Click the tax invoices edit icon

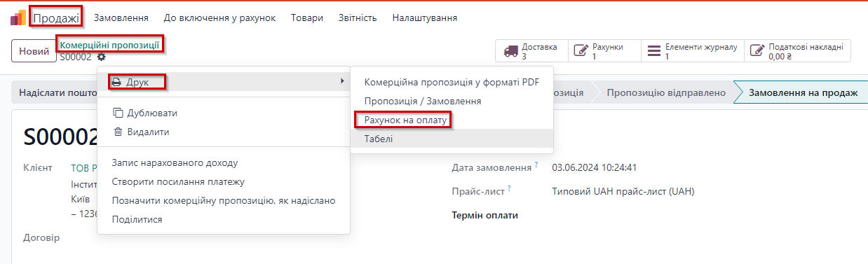point(757,51)
